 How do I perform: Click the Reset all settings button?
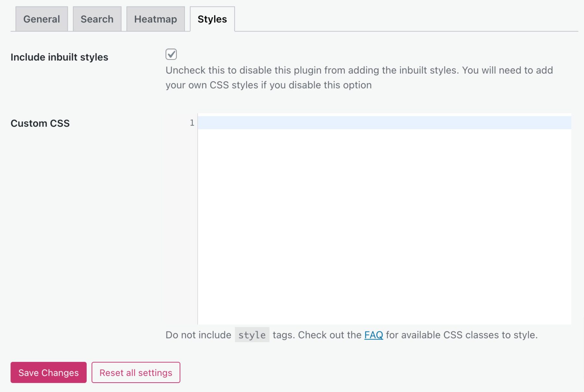tap(136, 373)
